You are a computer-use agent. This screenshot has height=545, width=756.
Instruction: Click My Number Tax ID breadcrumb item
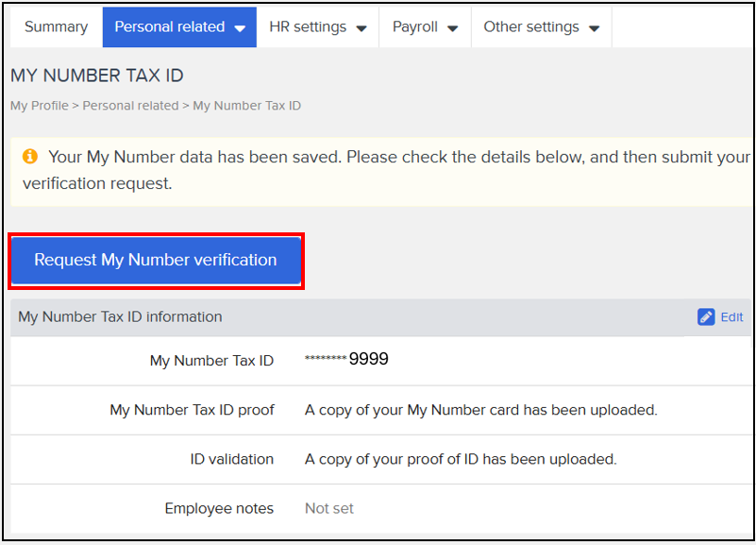(247, 106)
